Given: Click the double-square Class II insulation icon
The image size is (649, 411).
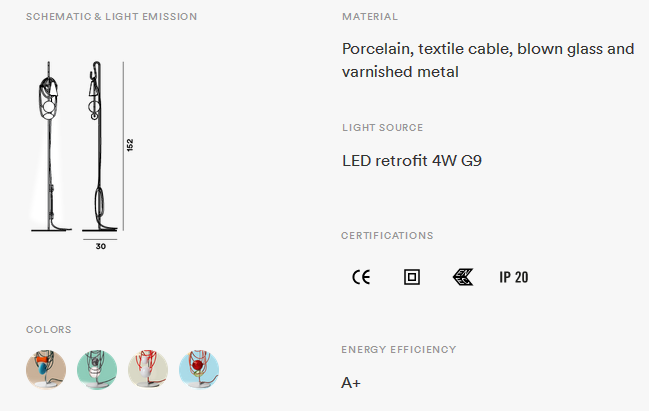Looking at the screenshot, I should (x=412, y=277).
